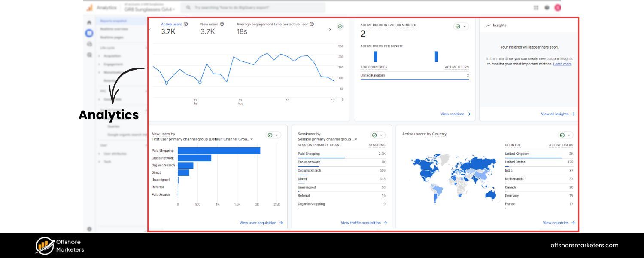644x258 pixels.
Task: Click the BigQuery export search bar
Action: click(253, 7)
